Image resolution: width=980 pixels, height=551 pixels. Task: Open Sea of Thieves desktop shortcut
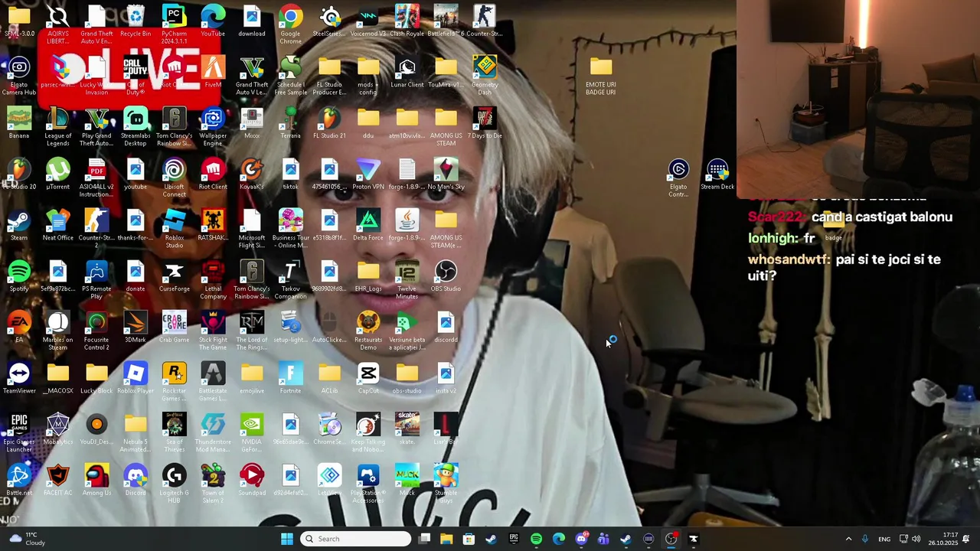[174, 433]
